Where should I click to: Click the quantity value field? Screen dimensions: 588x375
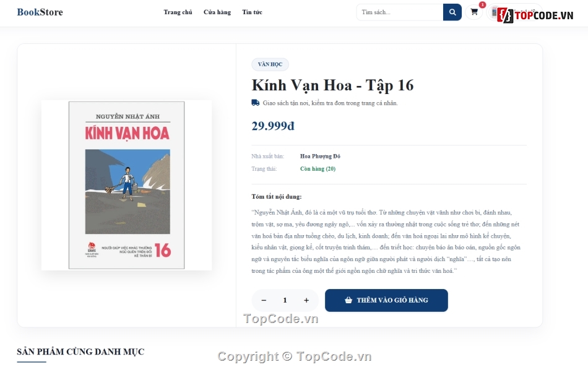click(x=285, y=300)
